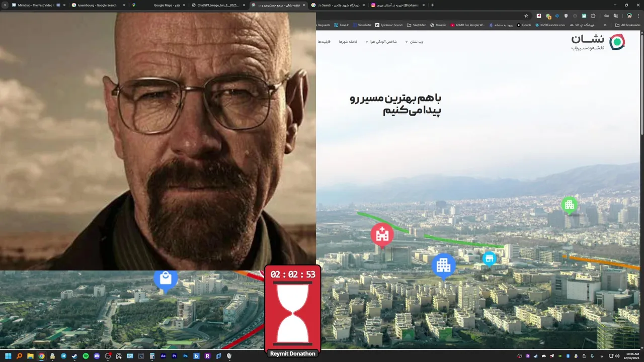Open the VirusTotal bookmark
Viewport: 644px width, 362px height.
362,25
